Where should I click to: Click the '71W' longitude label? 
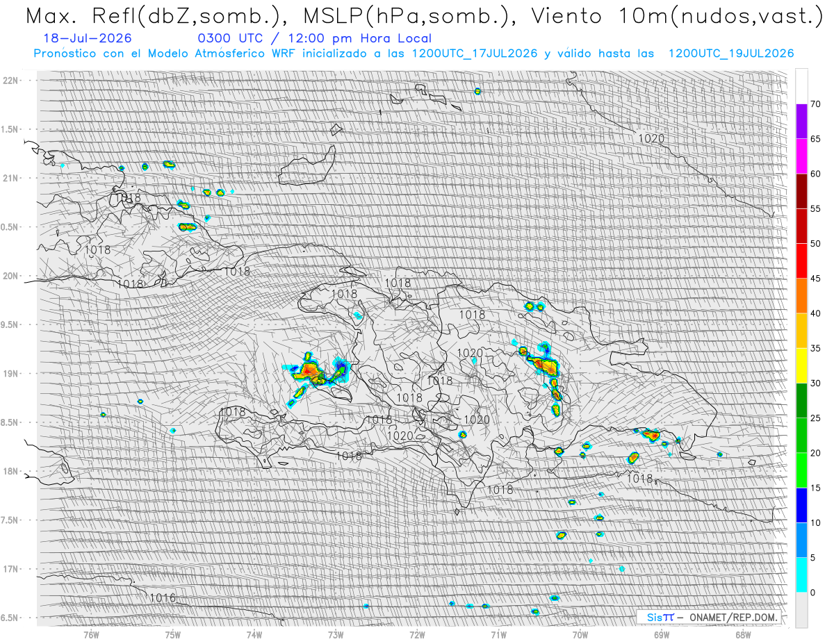tap(498, 635)
